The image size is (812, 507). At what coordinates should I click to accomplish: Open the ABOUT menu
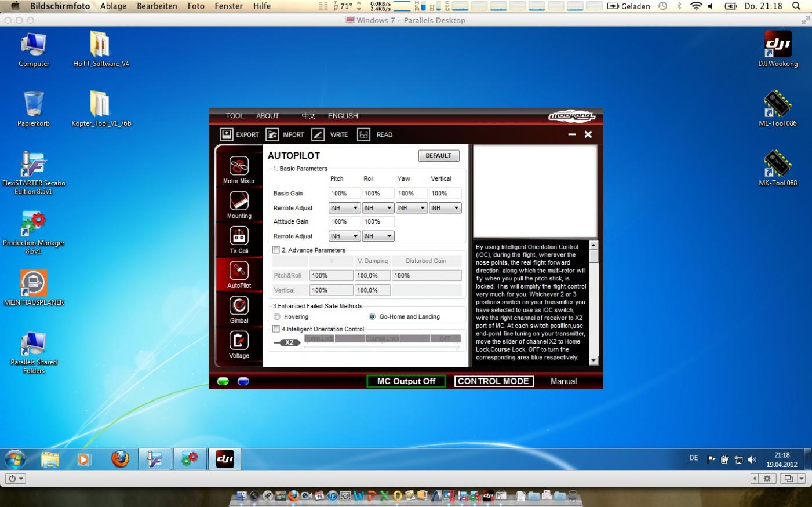[x=268, y=116]
